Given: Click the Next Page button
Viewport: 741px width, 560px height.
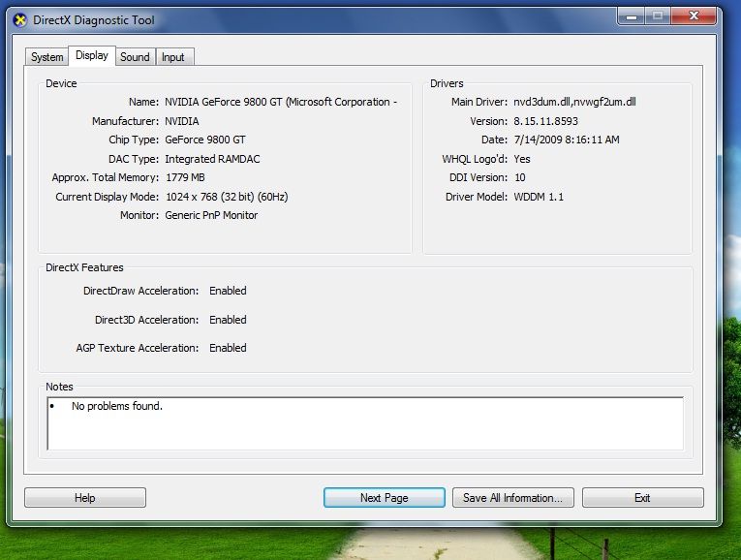Looking at the screenshot, I should click(x=385, y=498).
